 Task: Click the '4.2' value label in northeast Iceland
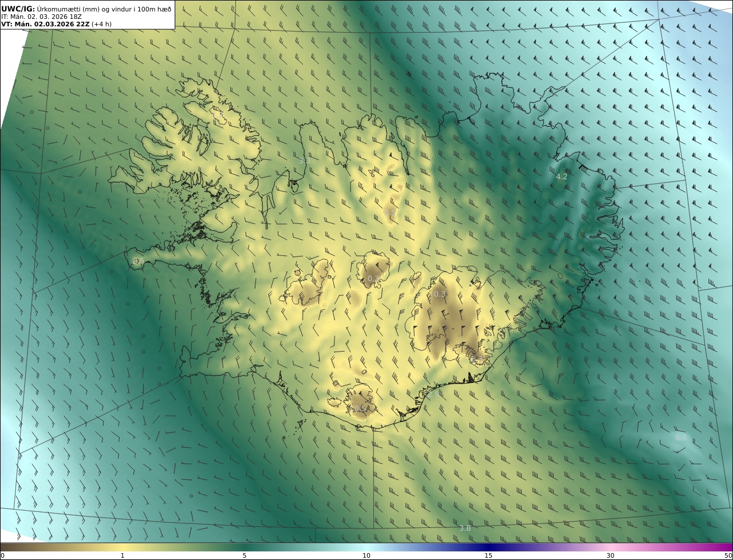pos(562,177)
